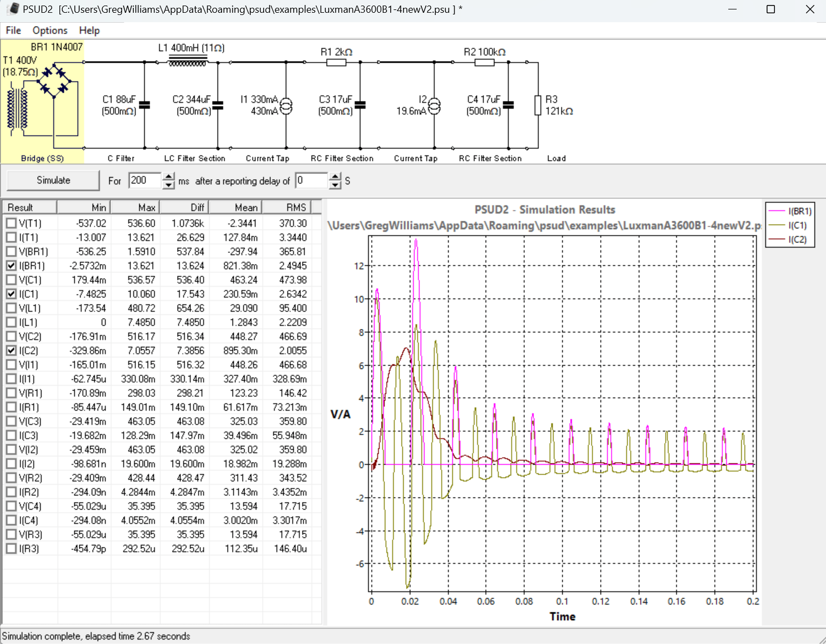Click the I(BR1) max value 13.621
Viewport: 826px width, 644px height.
tap(141, 266)
